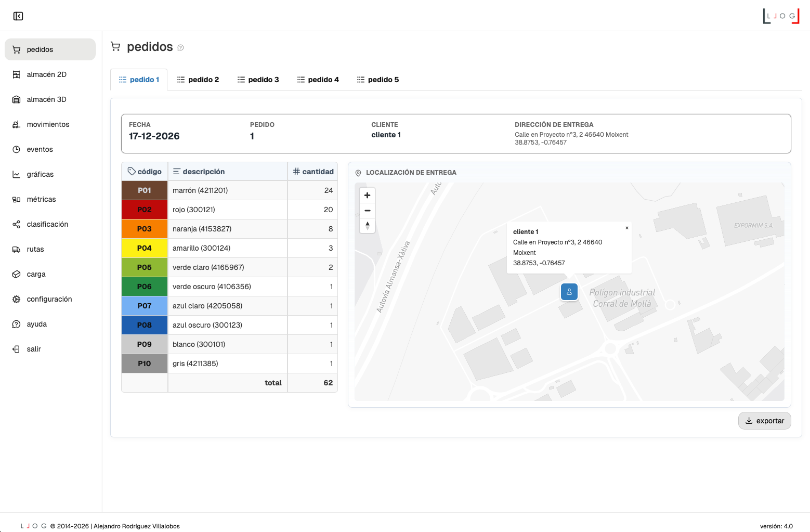Zoom out on the delivery map
Screen dimensions: 810x532
tap(367, 211)
